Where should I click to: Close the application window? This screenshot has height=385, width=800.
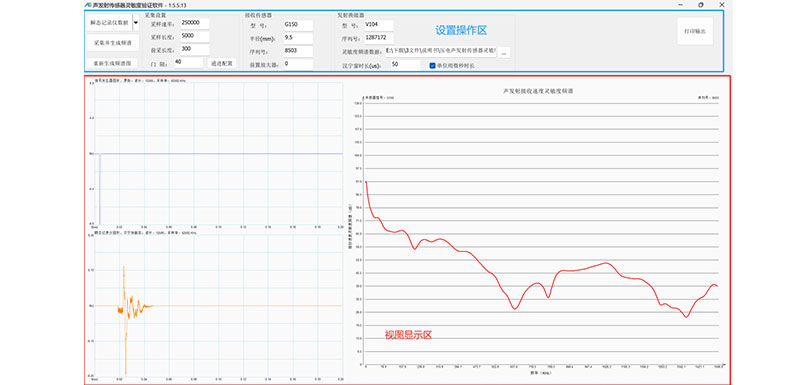(x=721, y=5)
